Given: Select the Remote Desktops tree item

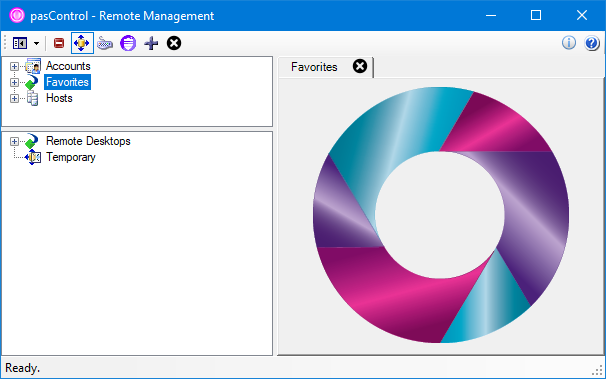Looking at the screenshot, I should pyautogui.click(x=88, y=141).
